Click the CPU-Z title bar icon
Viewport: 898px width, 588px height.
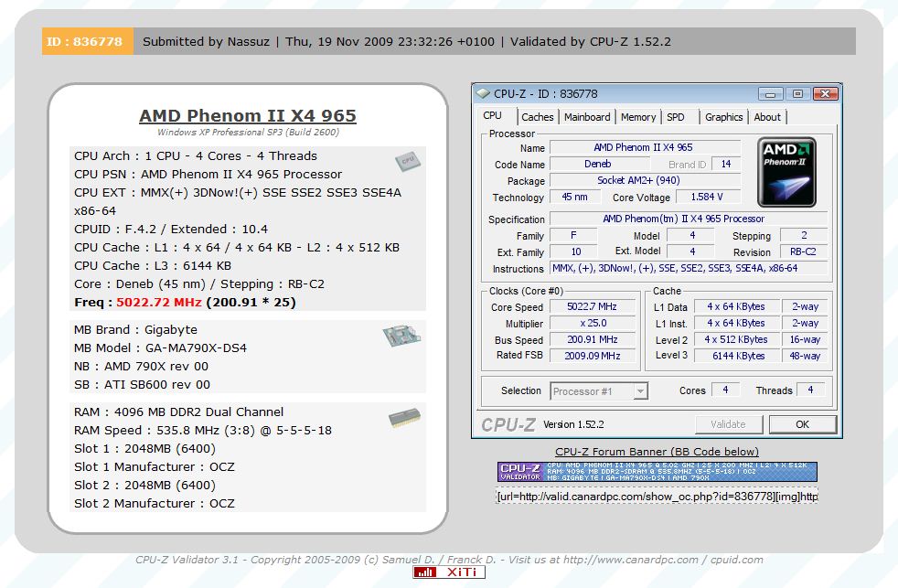483,93
